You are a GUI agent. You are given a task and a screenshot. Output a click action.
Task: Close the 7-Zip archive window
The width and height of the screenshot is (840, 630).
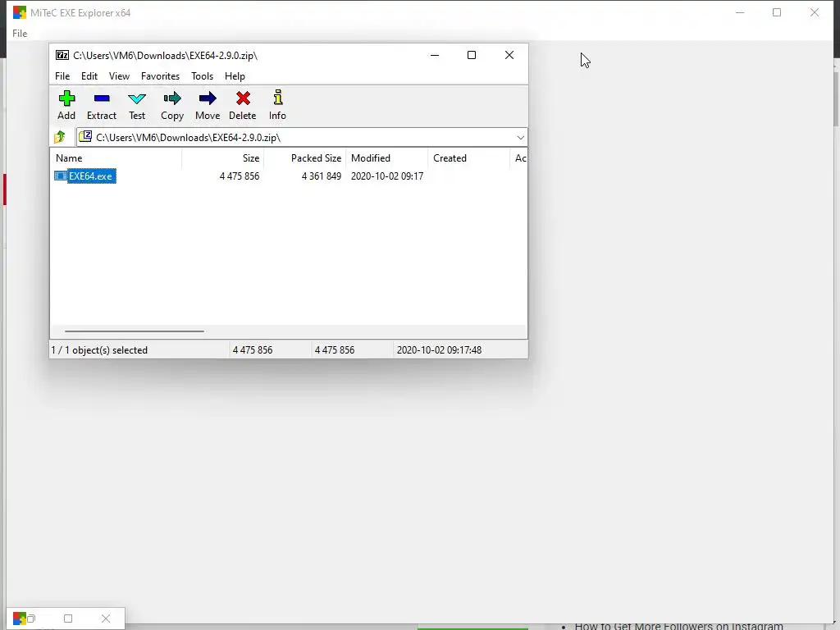point(509,55)
